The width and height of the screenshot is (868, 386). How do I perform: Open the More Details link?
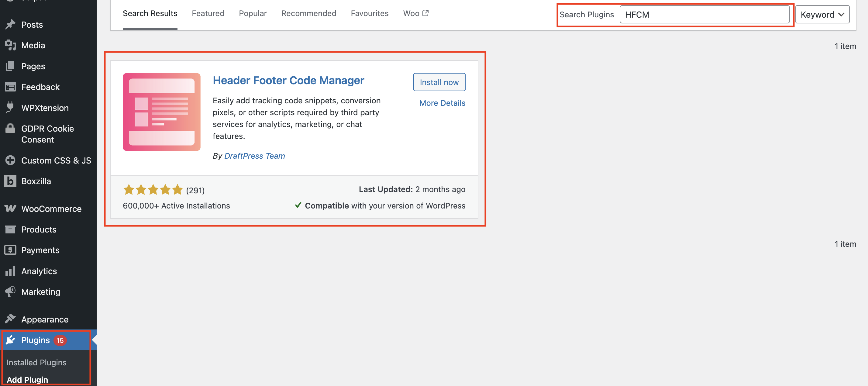click(x=442, y=103)
